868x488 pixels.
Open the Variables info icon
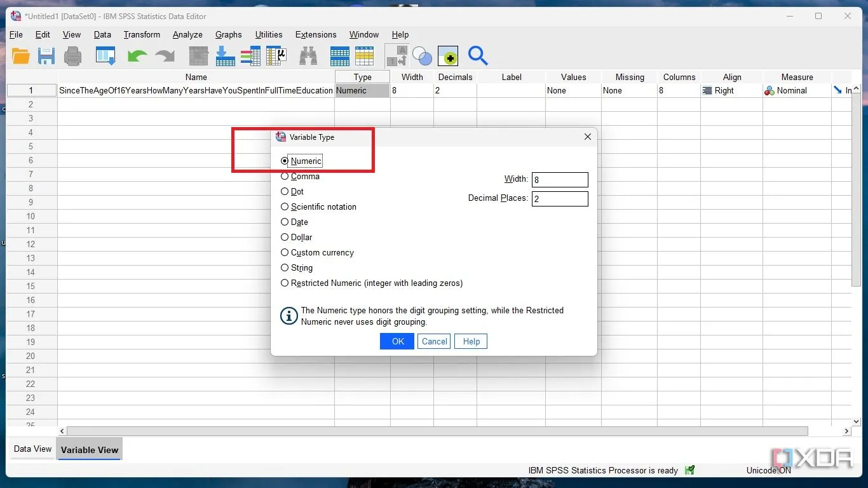point(250,56)
